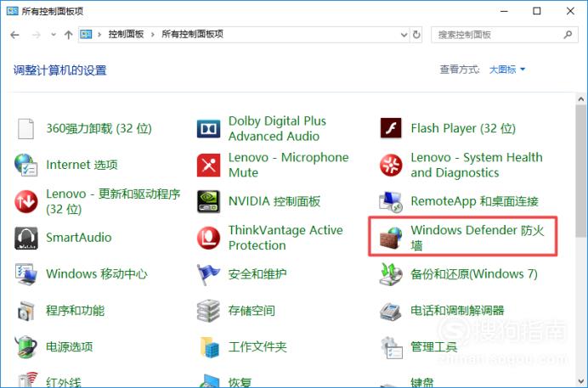
Task: Open the Lenovo System Health icon
Action: click(391, 165)
